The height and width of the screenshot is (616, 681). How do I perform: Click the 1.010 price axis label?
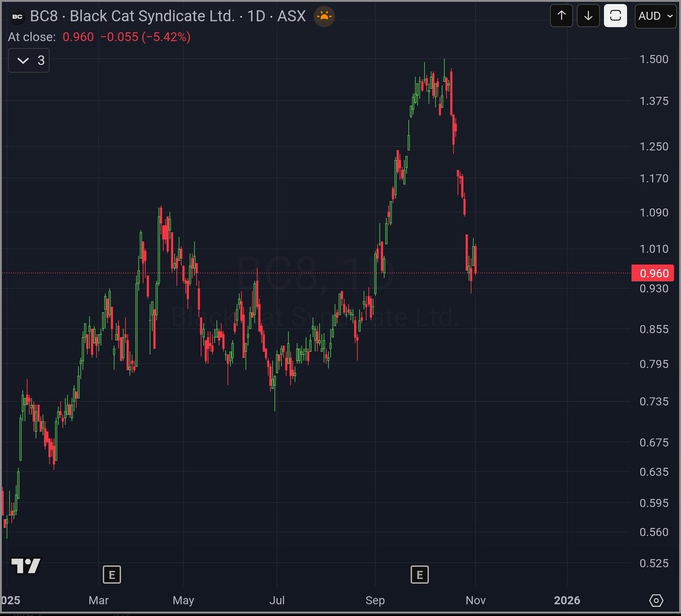coord(654,248)
